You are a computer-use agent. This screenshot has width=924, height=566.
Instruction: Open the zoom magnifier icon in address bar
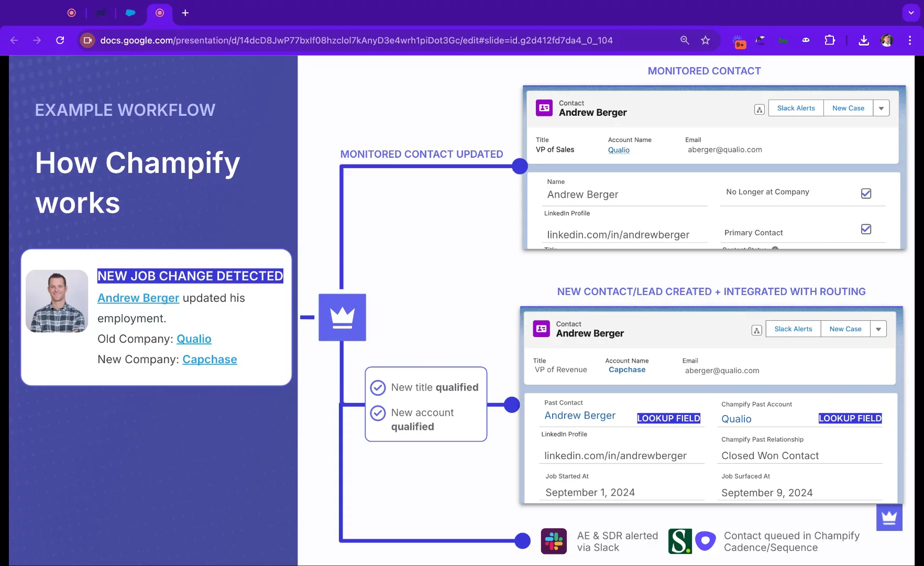[685, 40]
